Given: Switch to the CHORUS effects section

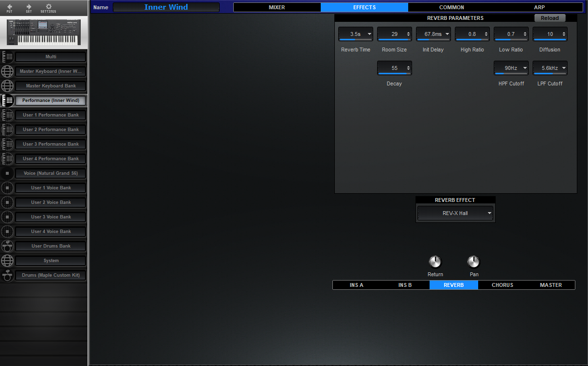Looking at the screenshot, I should 502,285.
